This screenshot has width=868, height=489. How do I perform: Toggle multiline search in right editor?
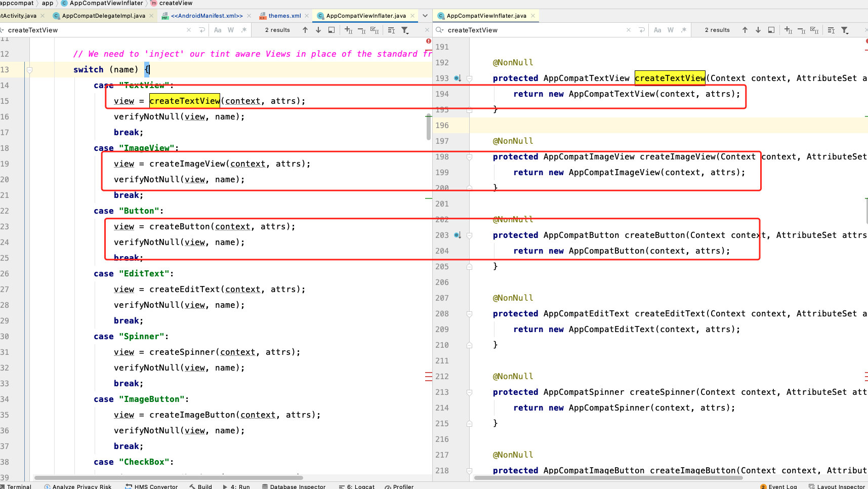[831, 30]
